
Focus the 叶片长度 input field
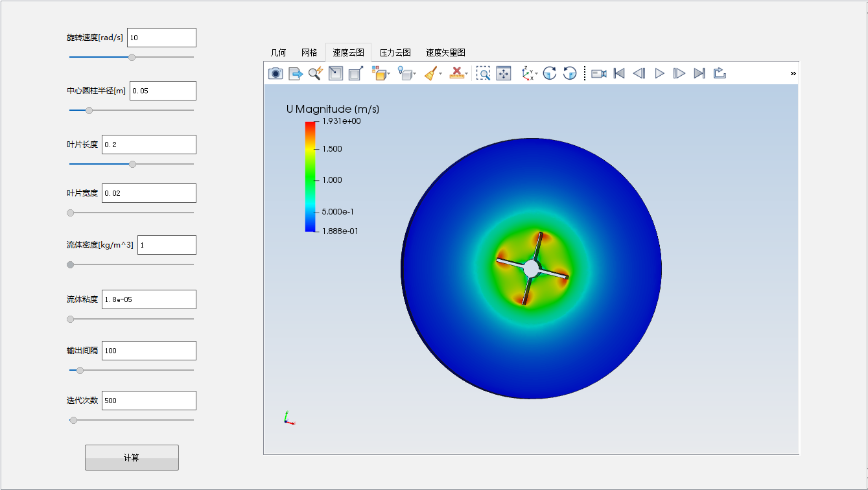coord(149,145)
